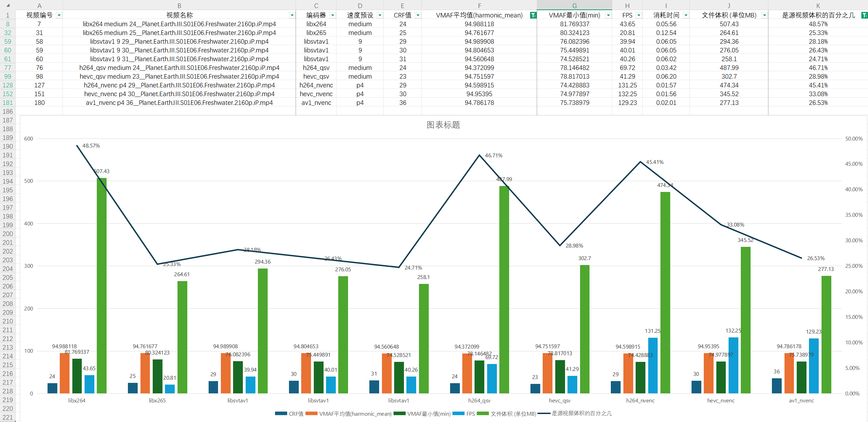Screen dimensions: 868x422
Task: Open the CRF值 column filter arrow
Action: point(418,15)
